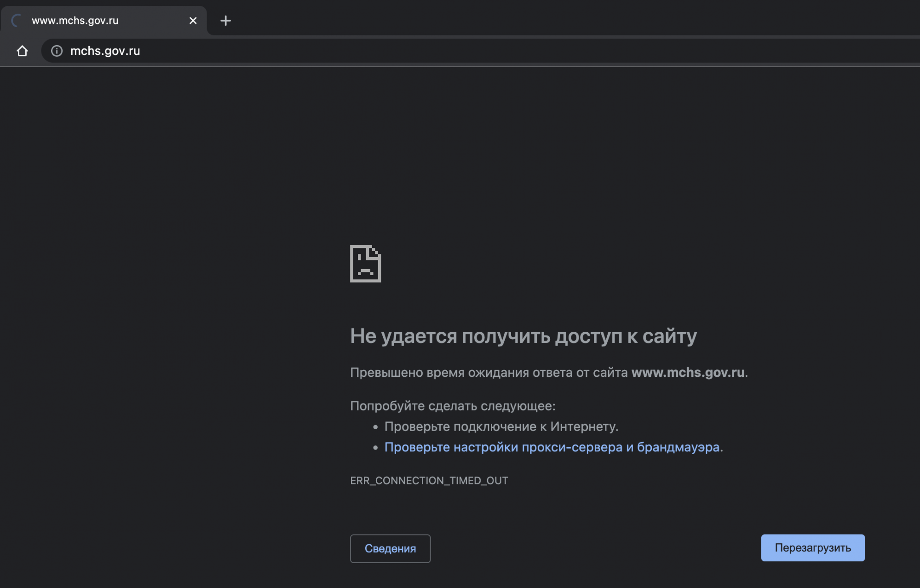Follow the proxy and firewall settings link

tap(552, 447)
